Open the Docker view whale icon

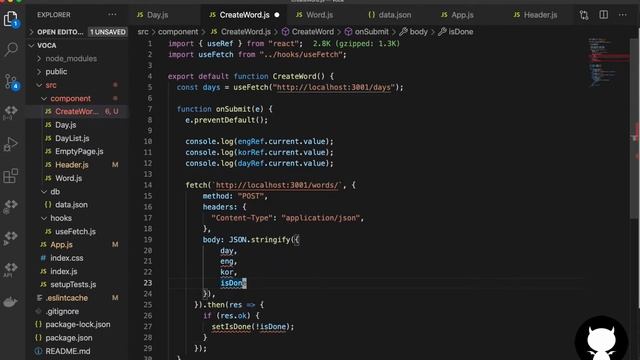11,302
